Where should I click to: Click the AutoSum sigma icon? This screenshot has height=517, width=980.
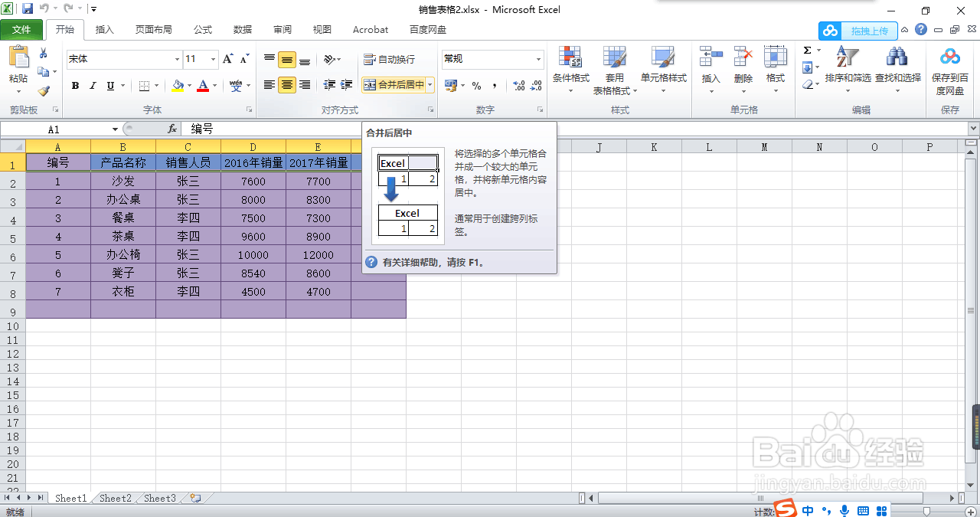coord(807,51)
